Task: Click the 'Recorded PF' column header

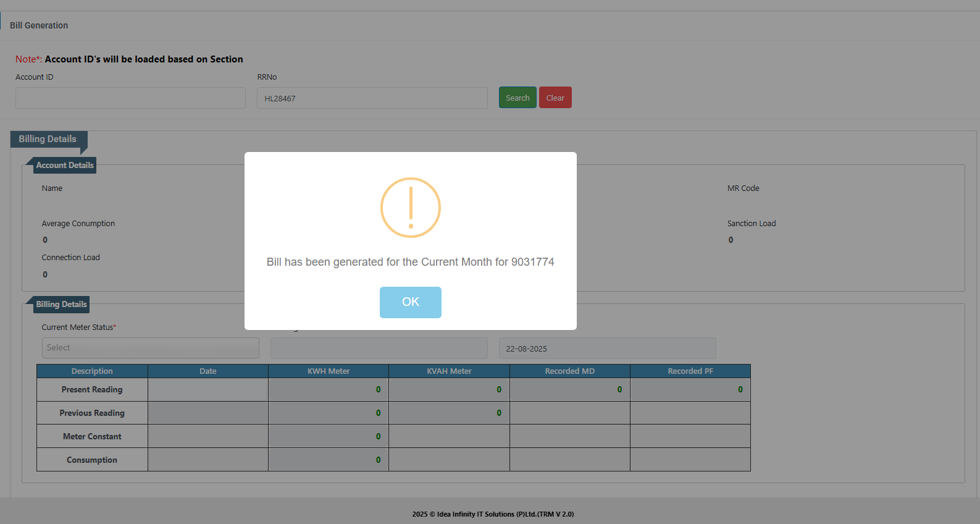Action: point(690,371)
